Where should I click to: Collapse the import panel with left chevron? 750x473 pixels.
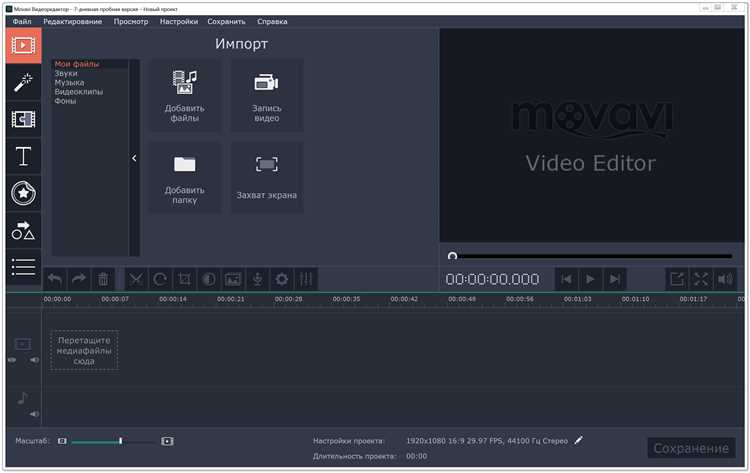tap(134, 158)
